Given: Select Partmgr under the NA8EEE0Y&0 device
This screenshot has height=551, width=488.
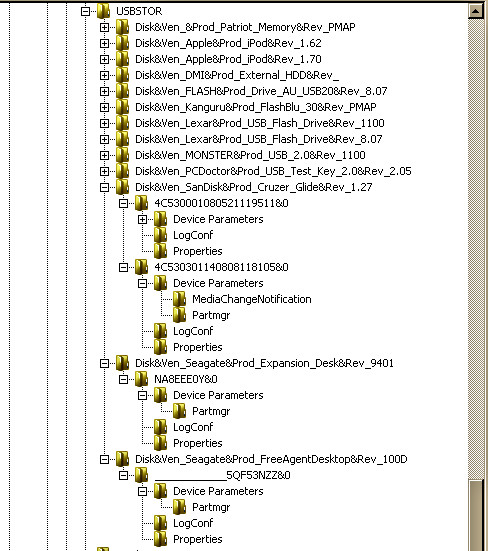Looking at the screenshot, I should point(211,411).
